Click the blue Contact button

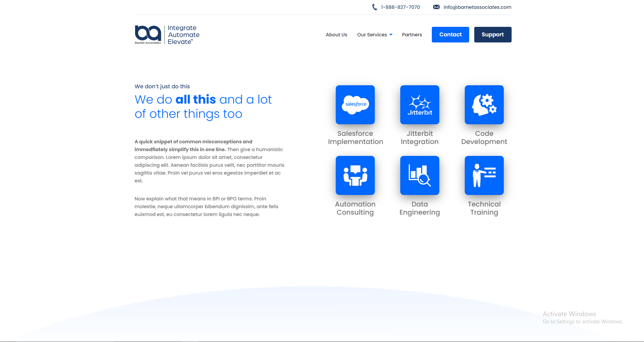pos(450,35)
